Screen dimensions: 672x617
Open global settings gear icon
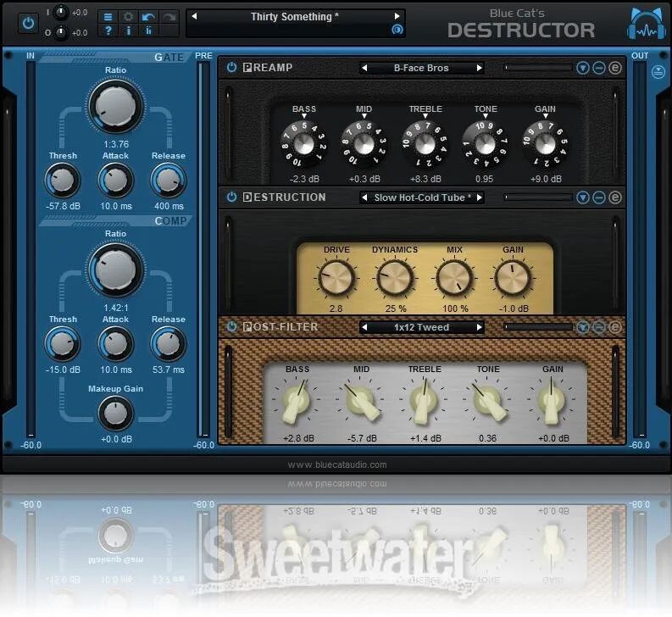click(x=128, y=17)
